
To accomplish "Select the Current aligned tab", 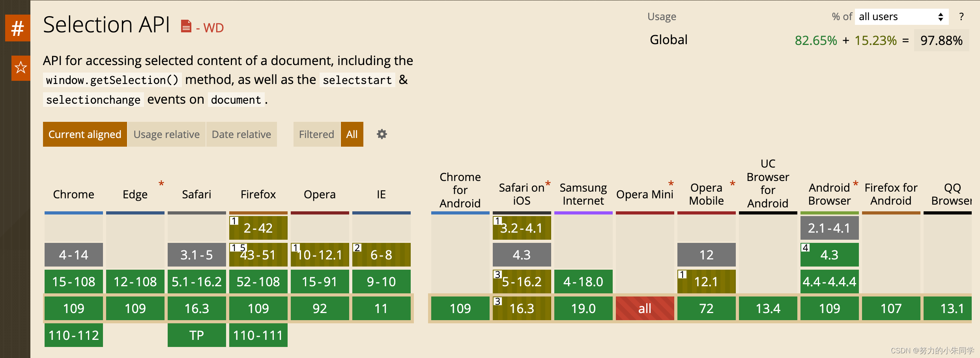I will pyautogui.click(x=84, y=134).
